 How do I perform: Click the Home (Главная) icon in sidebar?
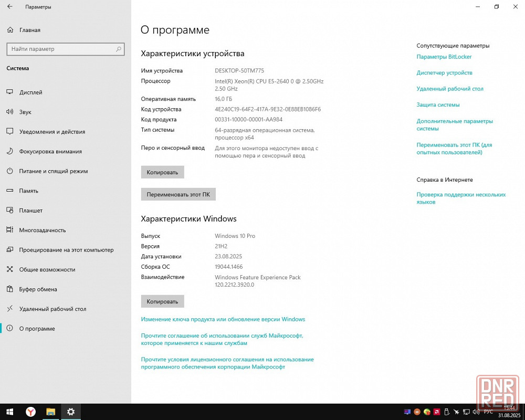click(x=9, y=30)
